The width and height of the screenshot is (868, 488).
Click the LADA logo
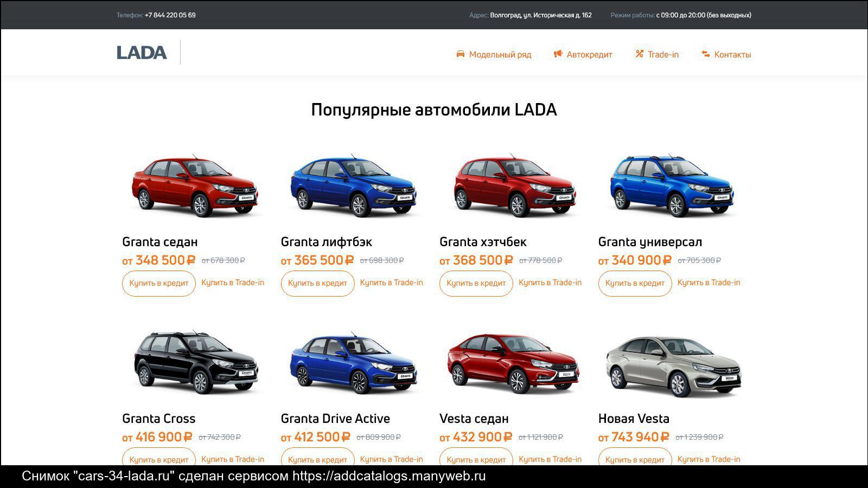[x=142, y=53]
